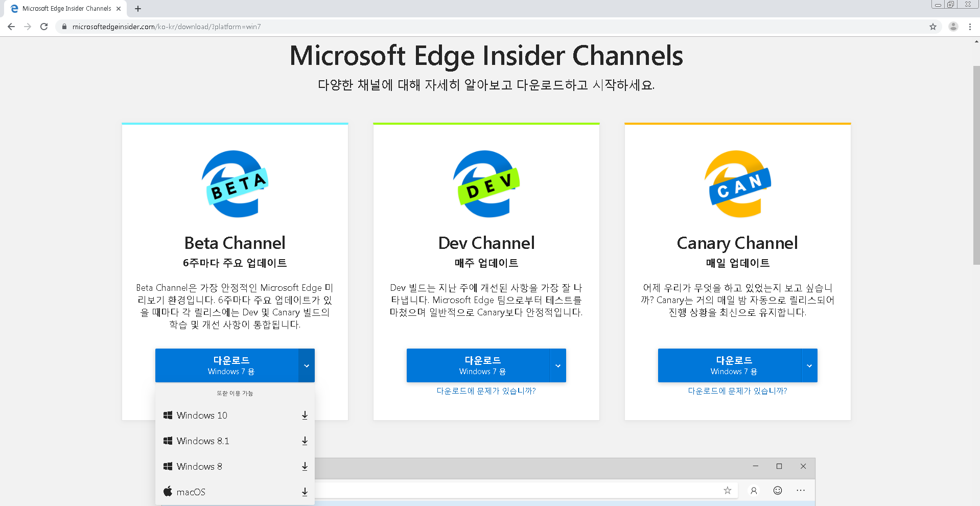
Task: Open download trouble link under Canary Channel
Action: [737, 391]
